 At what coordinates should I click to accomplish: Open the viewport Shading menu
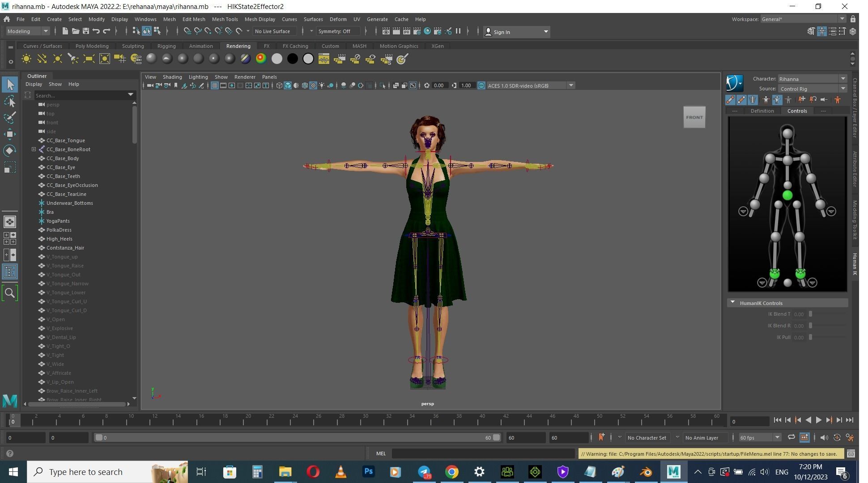pos(172,77)
